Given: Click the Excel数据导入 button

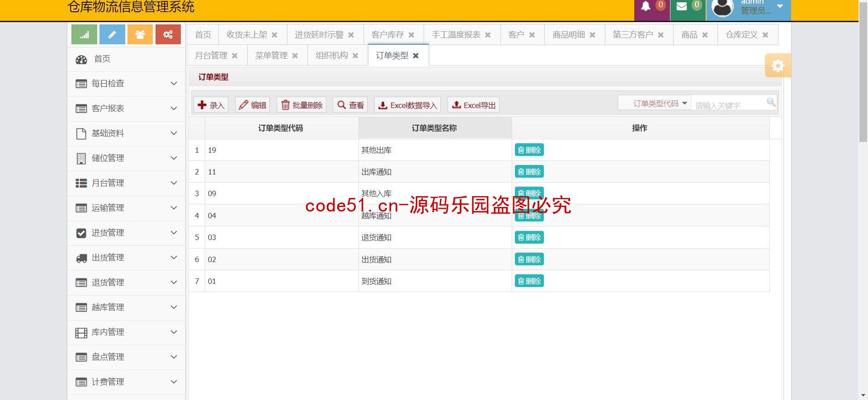Looking at the screenshot, I should [407, 105].
